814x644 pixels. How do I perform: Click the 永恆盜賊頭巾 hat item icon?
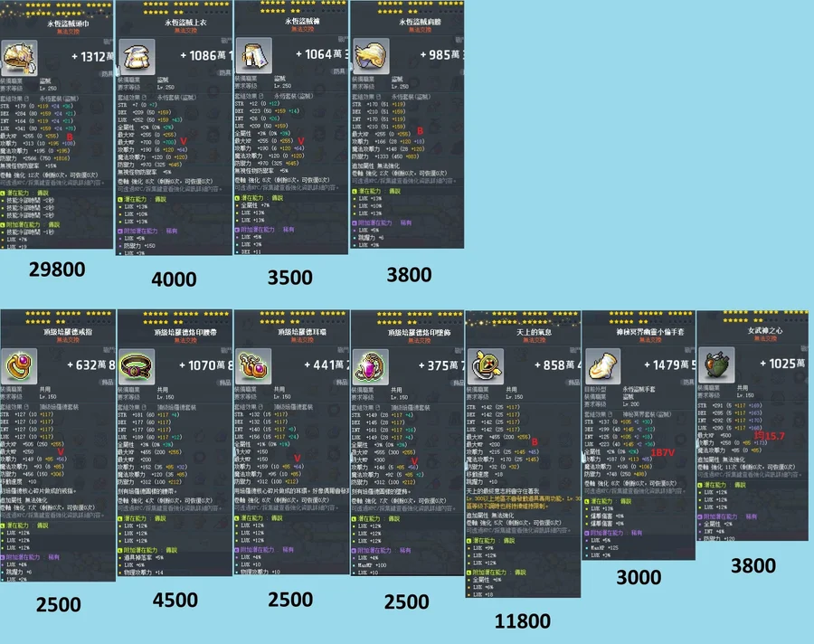22,58
